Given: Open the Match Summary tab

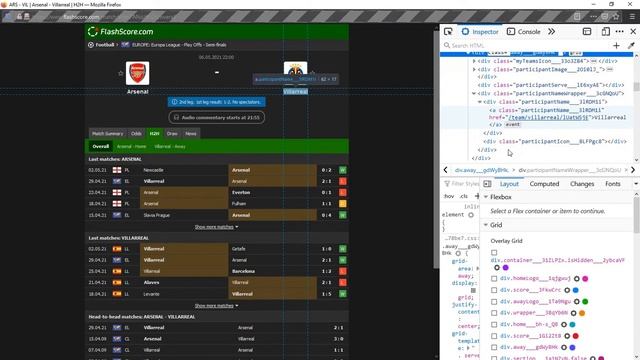Looking at the screenshot, I should pyautogui.click(x=107, y=133).
